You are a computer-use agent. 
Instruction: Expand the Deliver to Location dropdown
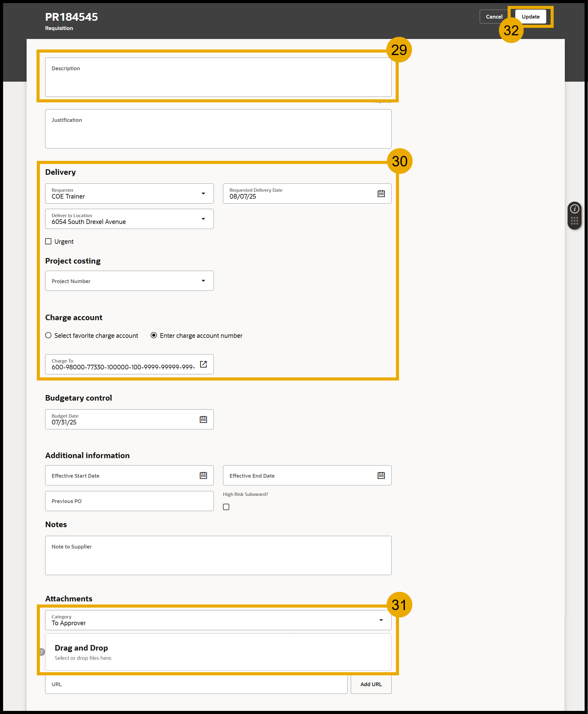coord(203,219)
